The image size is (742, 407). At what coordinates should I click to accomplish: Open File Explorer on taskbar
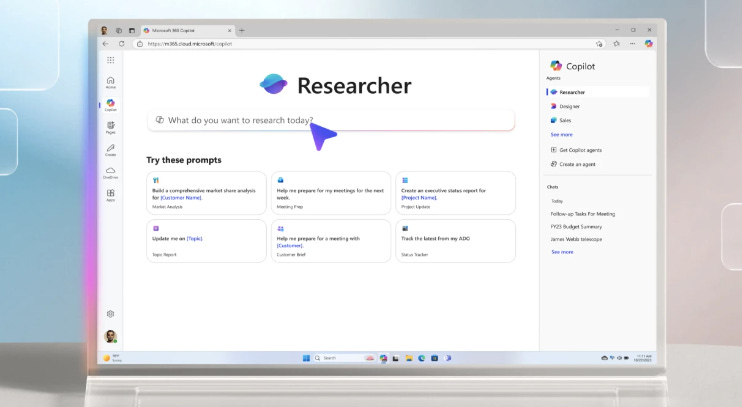(x=409, y=358)
